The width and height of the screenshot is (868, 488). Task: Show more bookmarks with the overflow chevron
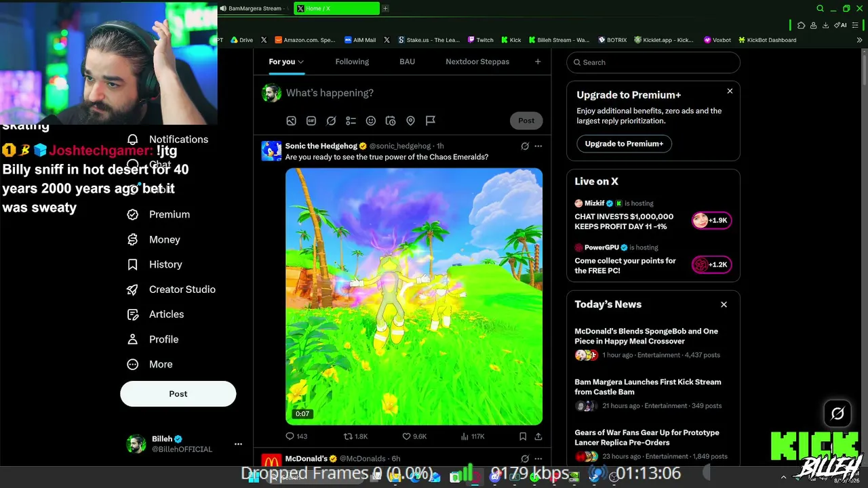coord(859,40)
